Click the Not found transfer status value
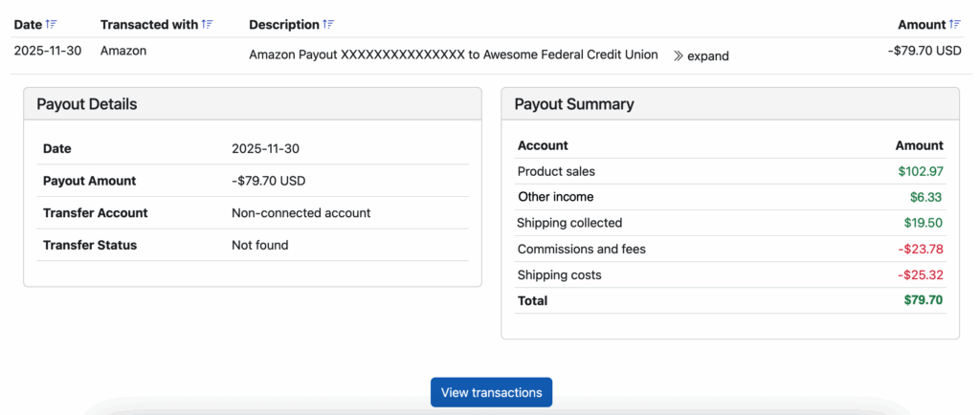The image size is (980, 415). tap(259, 245)
